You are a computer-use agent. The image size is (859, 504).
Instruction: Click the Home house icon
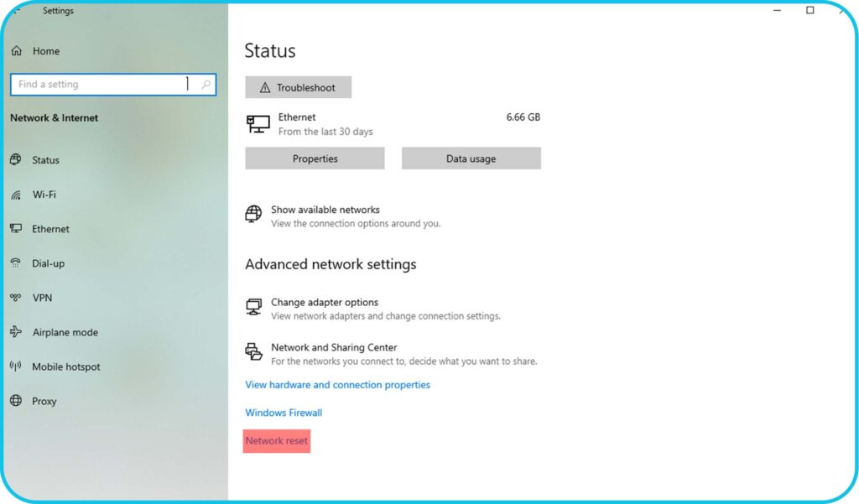point(17,51)
